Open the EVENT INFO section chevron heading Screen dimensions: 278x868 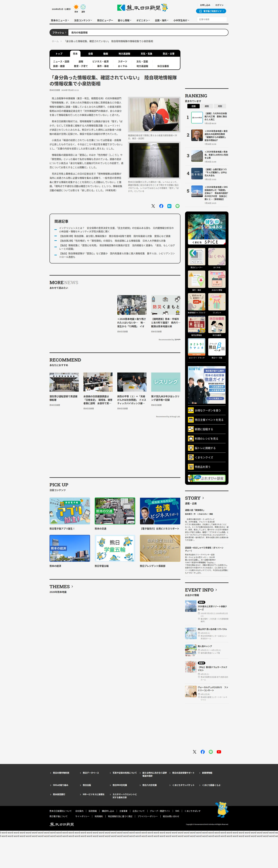point(201,590)
